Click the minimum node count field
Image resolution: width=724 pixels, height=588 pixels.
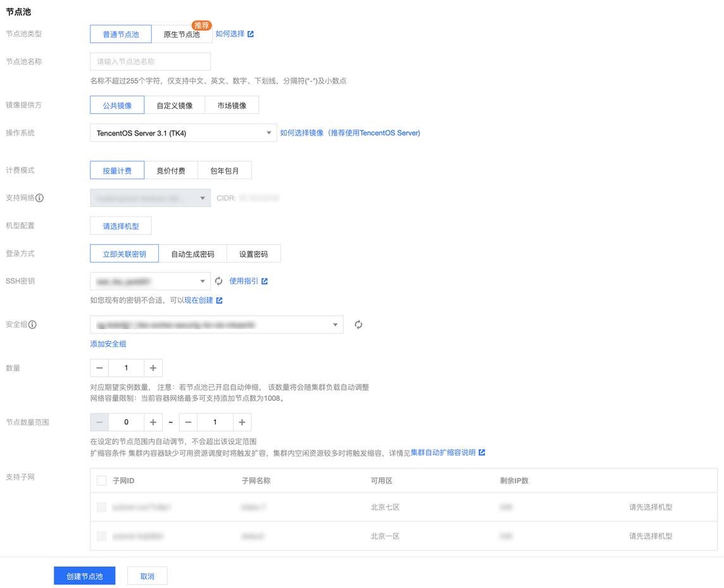(x=126, y=422)
